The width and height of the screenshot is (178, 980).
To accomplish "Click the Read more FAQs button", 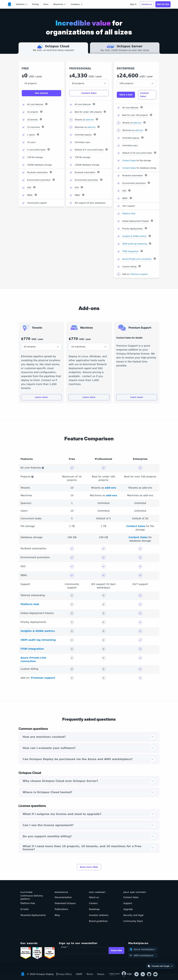I will [89, 867].
